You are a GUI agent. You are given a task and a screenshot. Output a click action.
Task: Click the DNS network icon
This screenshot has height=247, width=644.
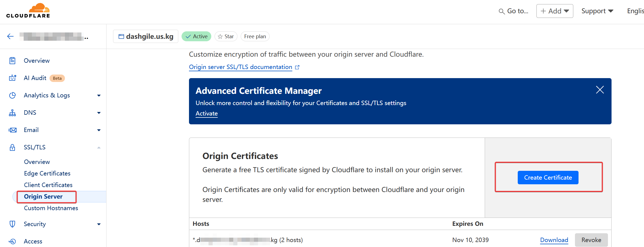[x=12, y=113]
